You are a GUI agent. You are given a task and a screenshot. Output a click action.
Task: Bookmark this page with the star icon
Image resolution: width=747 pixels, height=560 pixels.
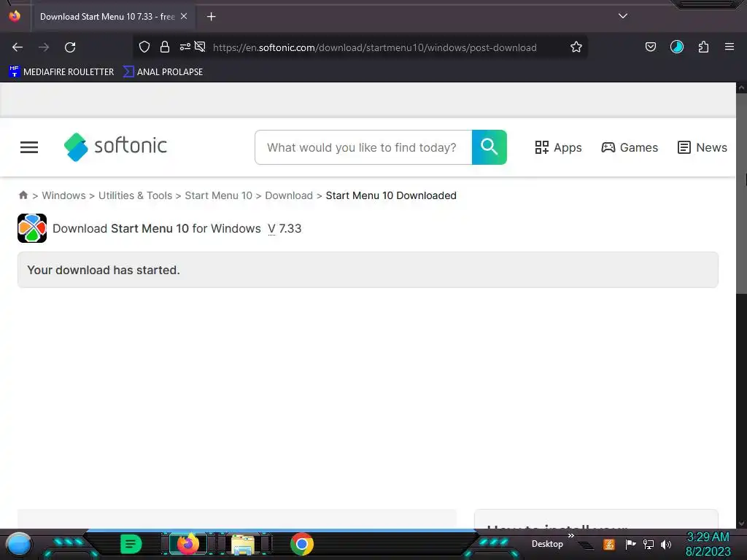[x=576, y=47]
